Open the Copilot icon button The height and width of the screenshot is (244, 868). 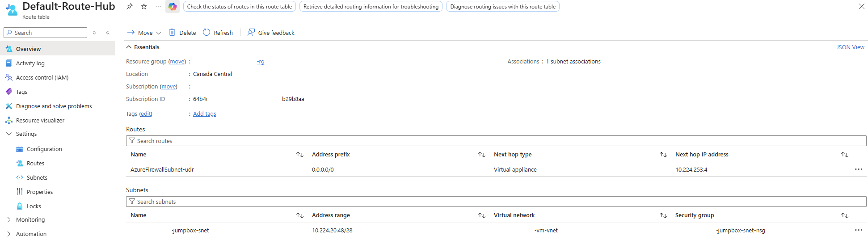pyautogui.click(x=173, y=7)
